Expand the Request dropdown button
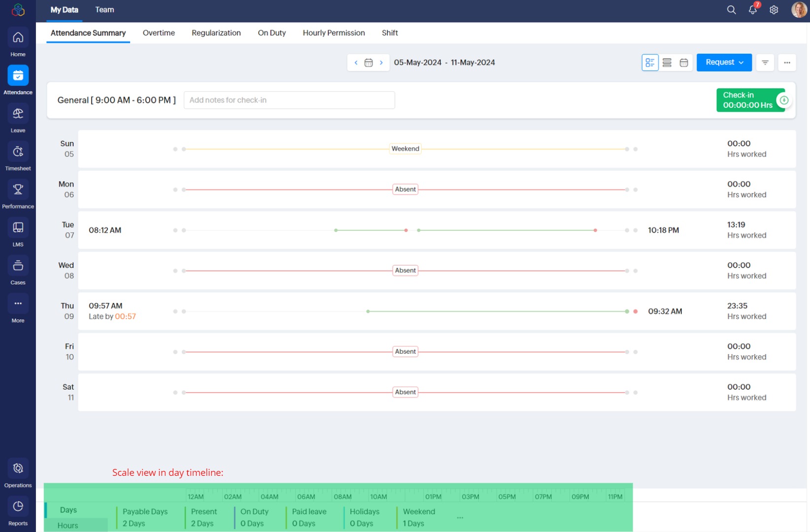The height and width of the screenshot is (532, 810). click(724, 63)
